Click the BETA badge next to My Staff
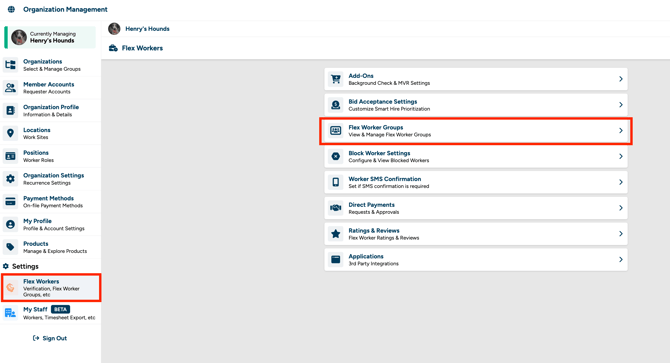The width and height of the screenshot is (670, 363). coord(60,309)
